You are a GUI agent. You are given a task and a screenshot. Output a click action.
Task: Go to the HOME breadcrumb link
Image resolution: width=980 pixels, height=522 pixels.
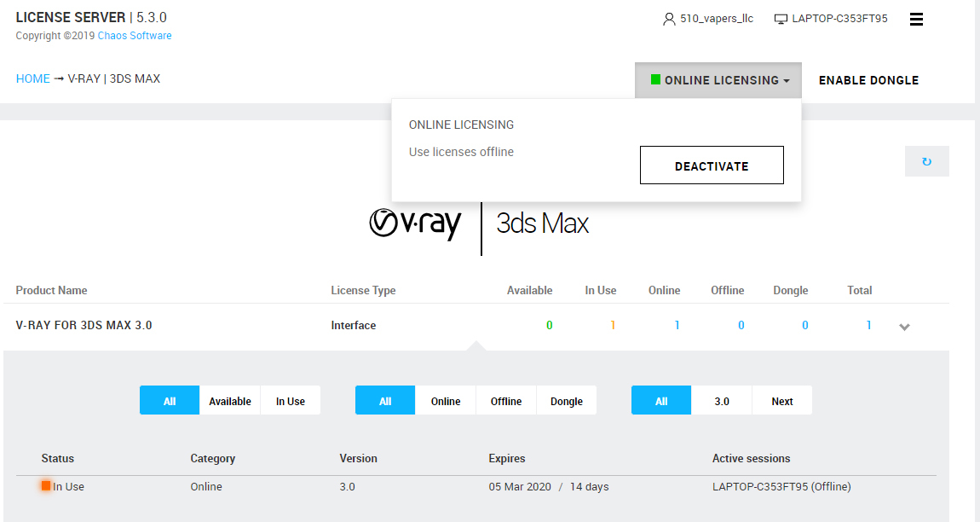pyautogui.click(x=33, y=78)
